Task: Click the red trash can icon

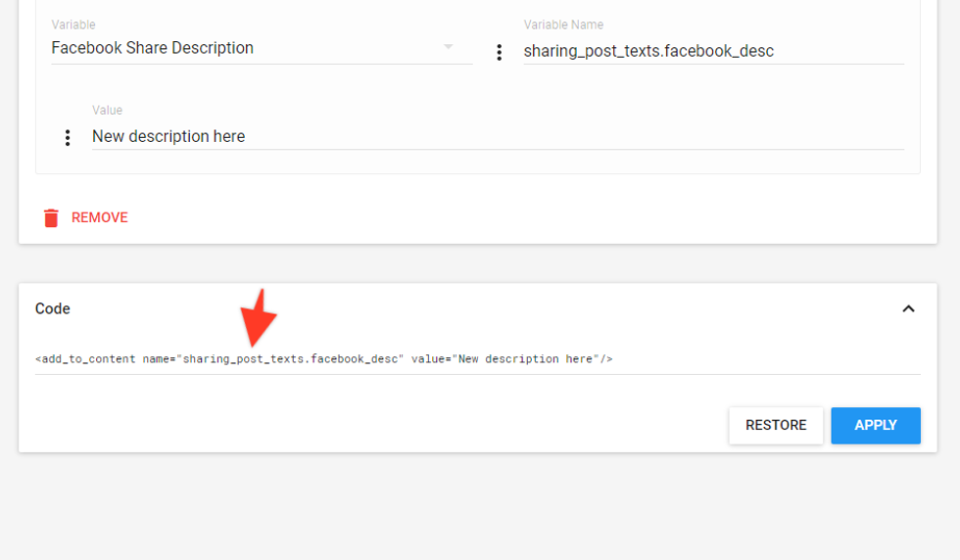Action: pos(51,217)
